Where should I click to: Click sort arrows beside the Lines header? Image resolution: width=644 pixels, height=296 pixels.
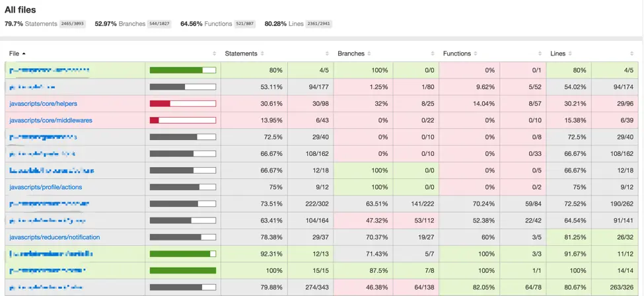(569, 54)
